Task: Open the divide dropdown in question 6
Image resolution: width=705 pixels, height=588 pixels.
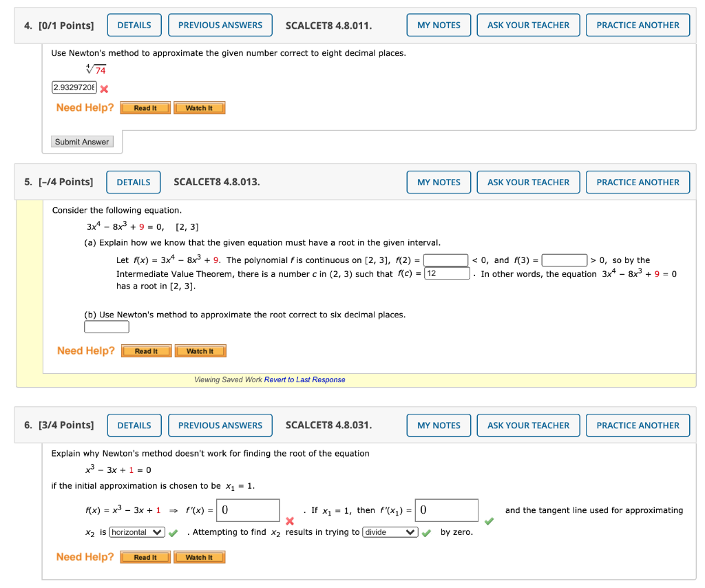Action: coord(390,532)
